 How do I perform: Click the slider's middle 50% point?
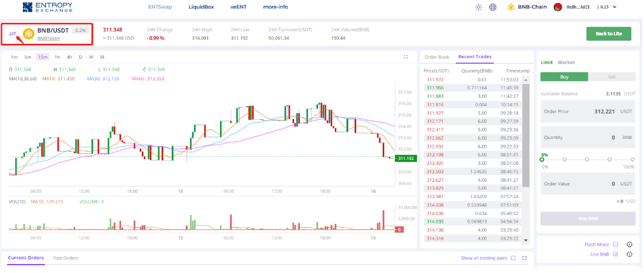587,159
